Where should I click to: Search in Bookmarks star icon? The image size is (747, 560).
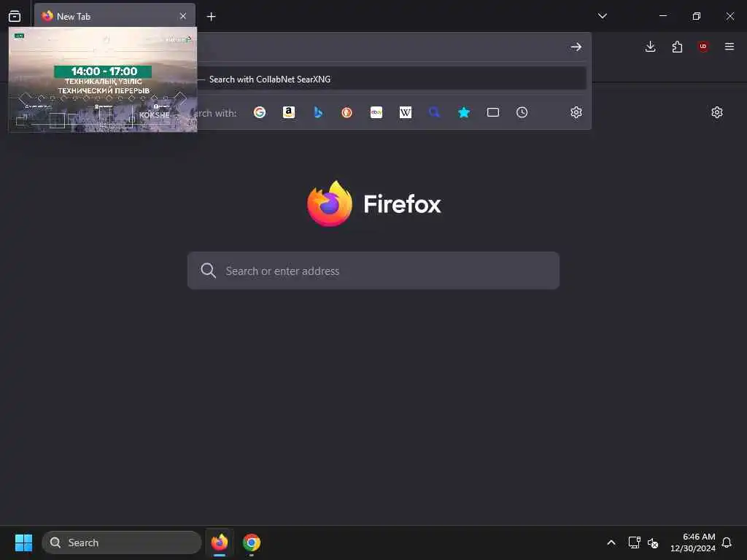coord(463,112)
